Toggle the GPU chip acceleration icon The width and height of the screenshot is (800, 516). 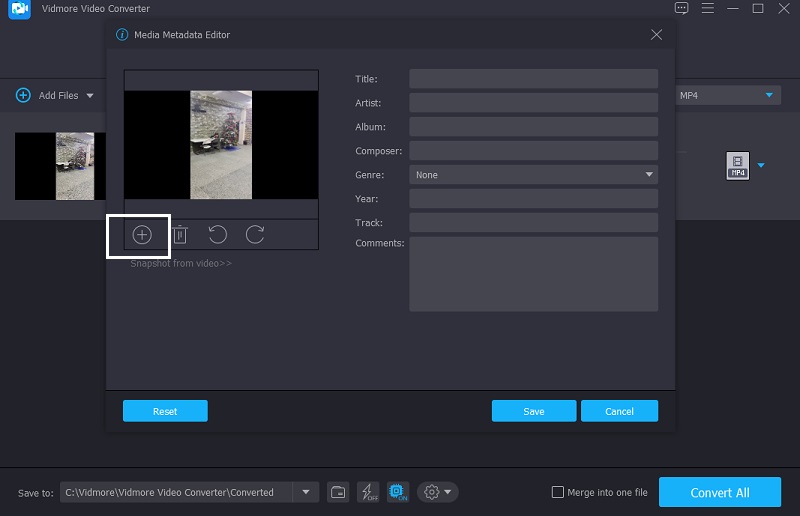coord(398,492)
